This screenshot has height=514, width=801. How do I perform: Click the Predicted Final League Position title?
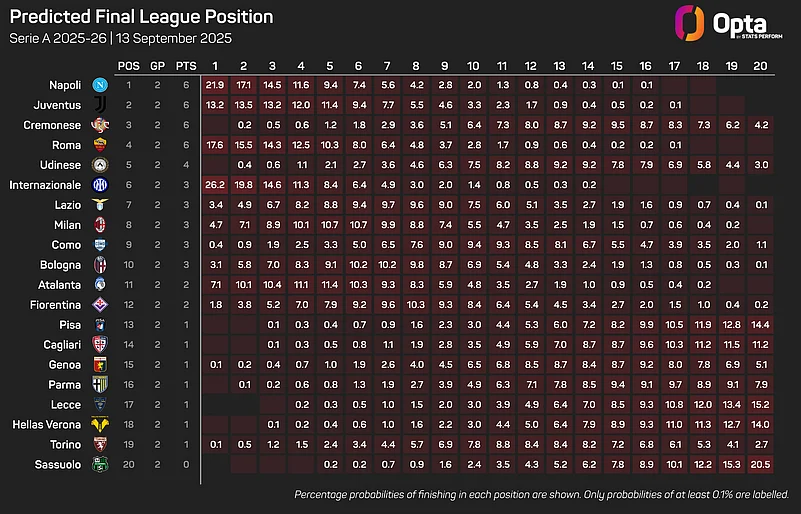pyautogui.click(x=142, y=16)
